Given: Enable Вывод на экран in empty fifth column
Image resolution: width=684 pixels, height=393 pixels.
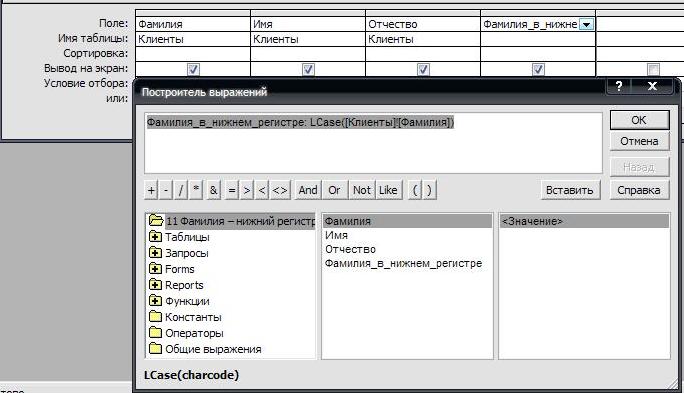Looking at the screenshot, I should (653, 69).
